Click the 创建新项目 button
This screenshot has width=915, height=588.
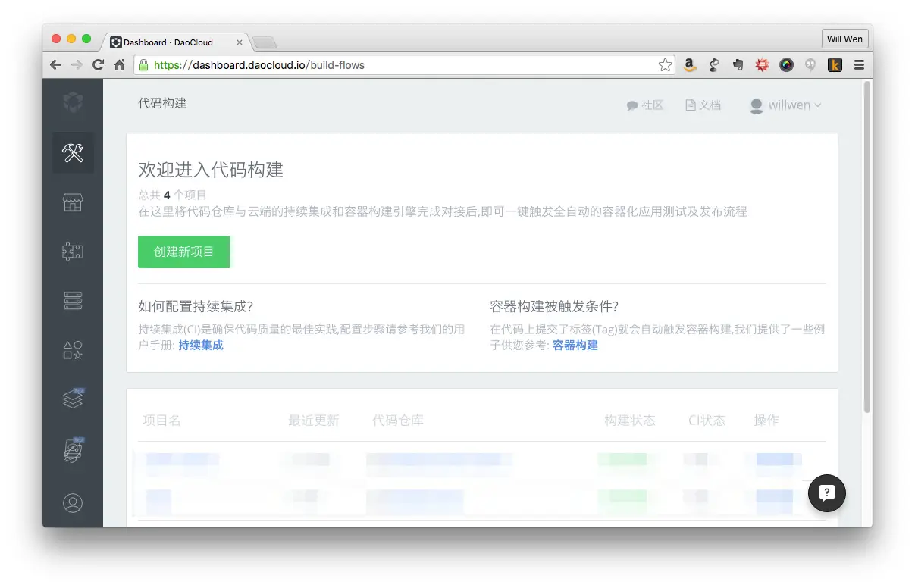[184, 252]
